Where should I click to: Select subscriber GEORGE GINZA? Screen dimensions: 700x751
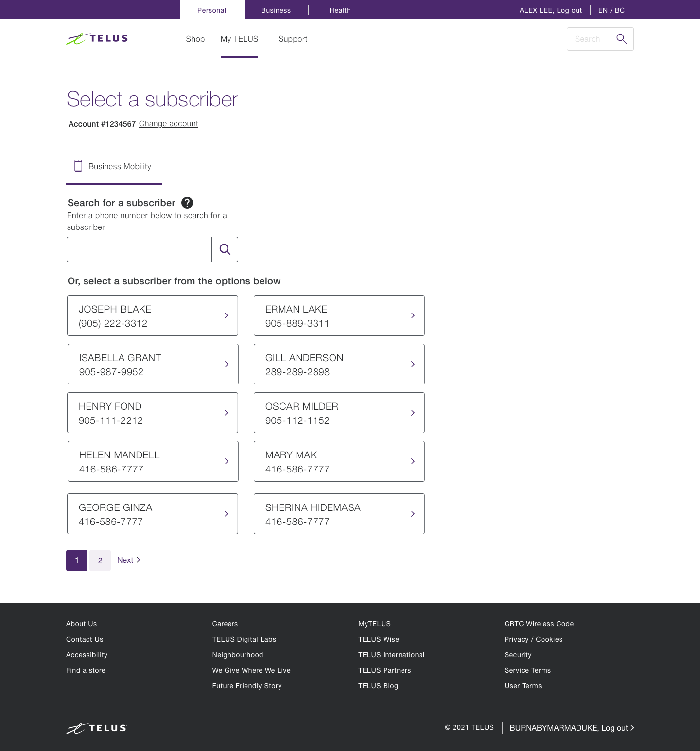click(153, 514)
